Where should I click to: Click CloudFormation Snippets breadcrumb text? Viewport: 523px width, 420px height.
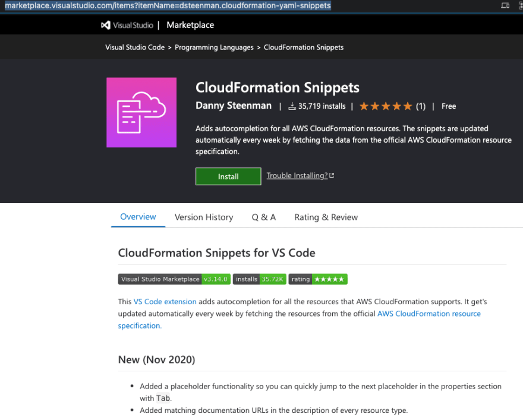tap(304, 48)
